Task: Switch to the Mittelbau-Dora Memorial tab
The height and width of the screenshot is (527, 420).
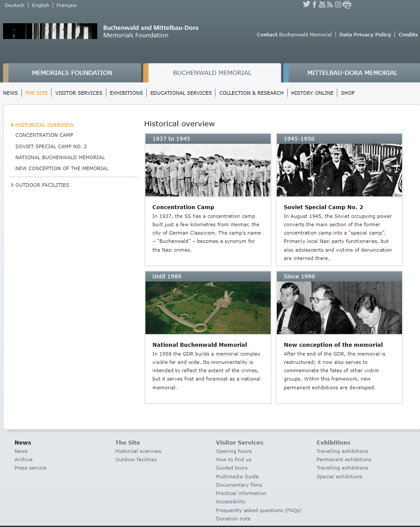Action: 352,73
